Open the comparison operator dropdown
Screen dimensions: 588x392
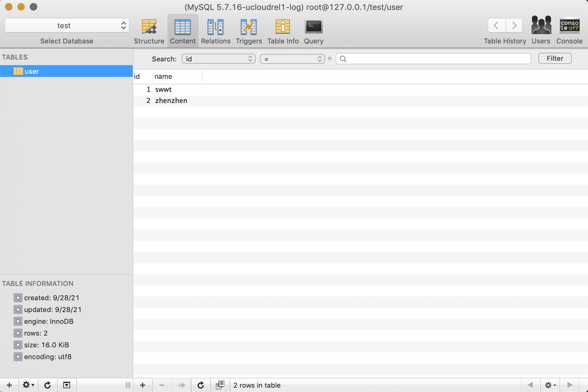pos(292,59)
